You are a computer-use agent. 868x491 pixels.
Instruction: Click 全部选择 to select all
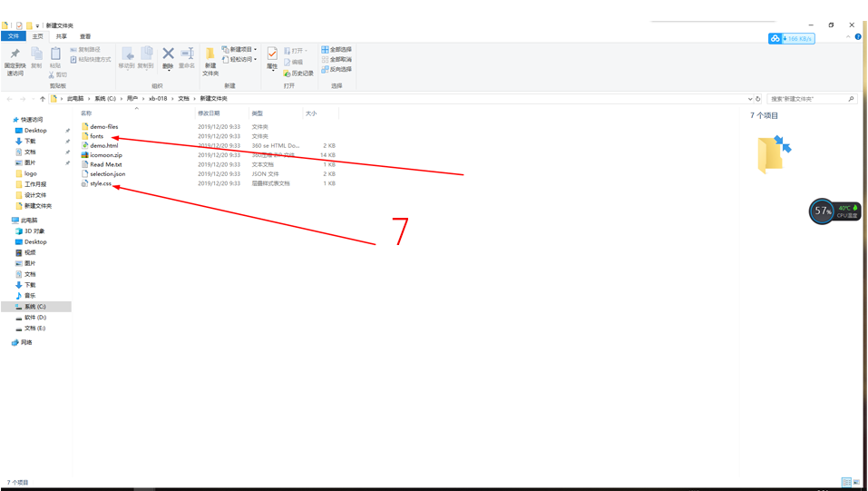pyautogui.click(x=336, y=49)
